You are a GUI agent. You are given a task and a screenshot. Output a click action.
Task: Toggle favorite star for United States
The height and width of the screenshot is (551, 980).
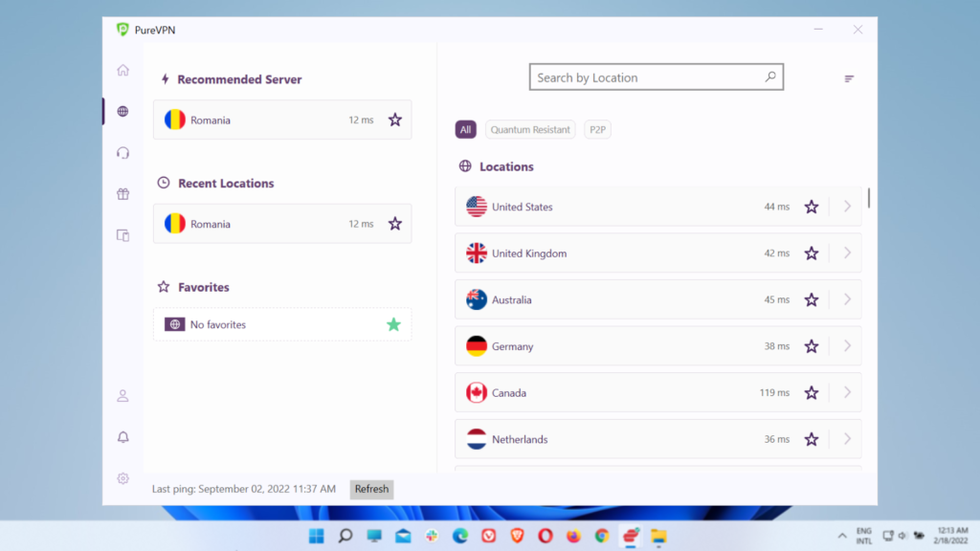click(x=812, y=207)
